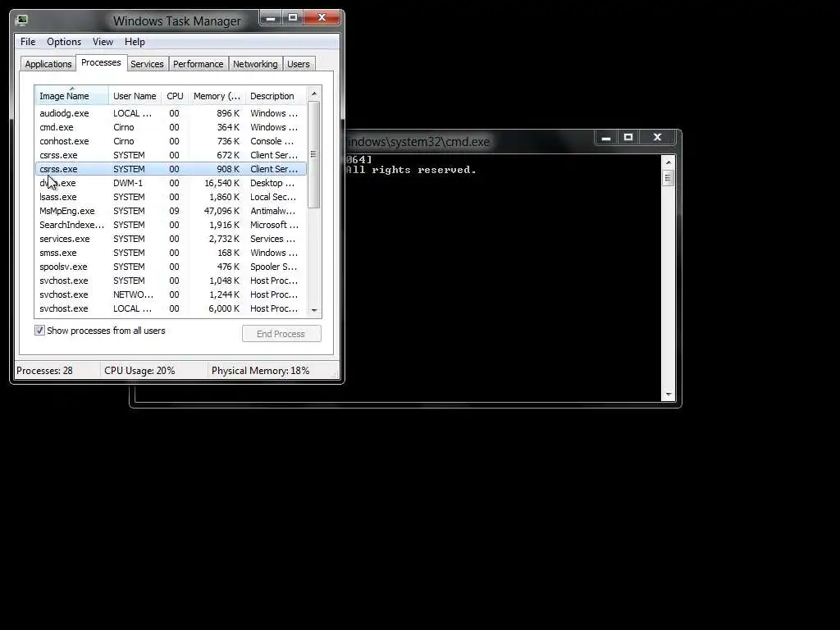Open the Networking tab

[x=255, y=64]
